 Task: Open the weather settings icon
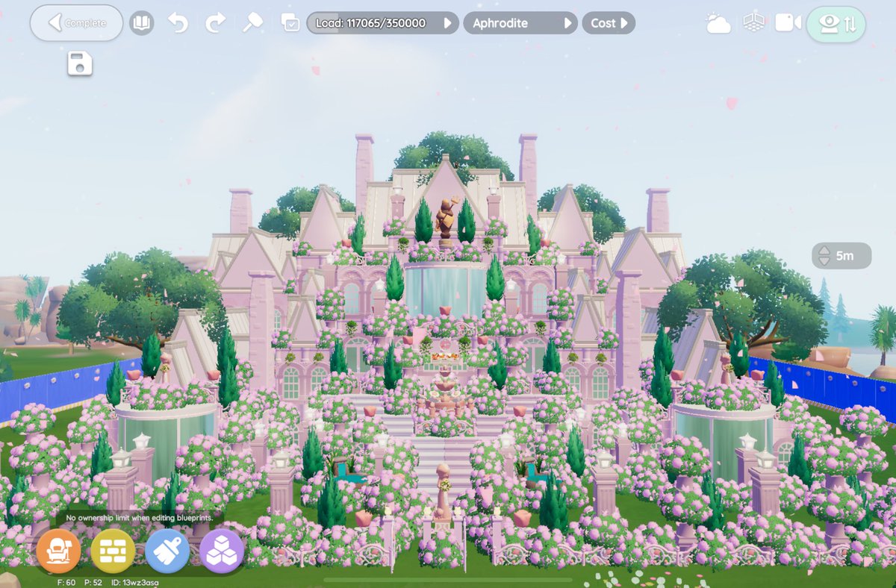point(718,23)
